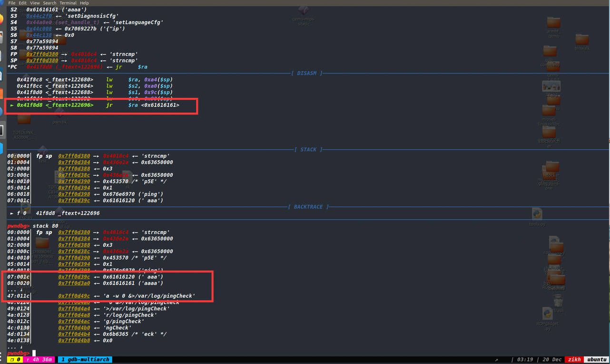Select tmux window 1 gdb-multiarch

point(85,360)
